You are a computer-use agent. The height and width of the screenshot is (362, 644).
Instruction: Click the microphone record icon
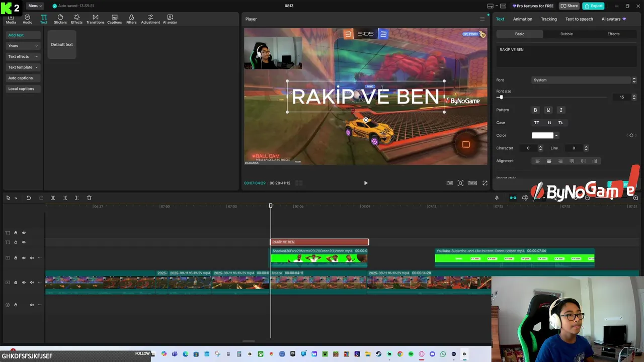[497, 198]
